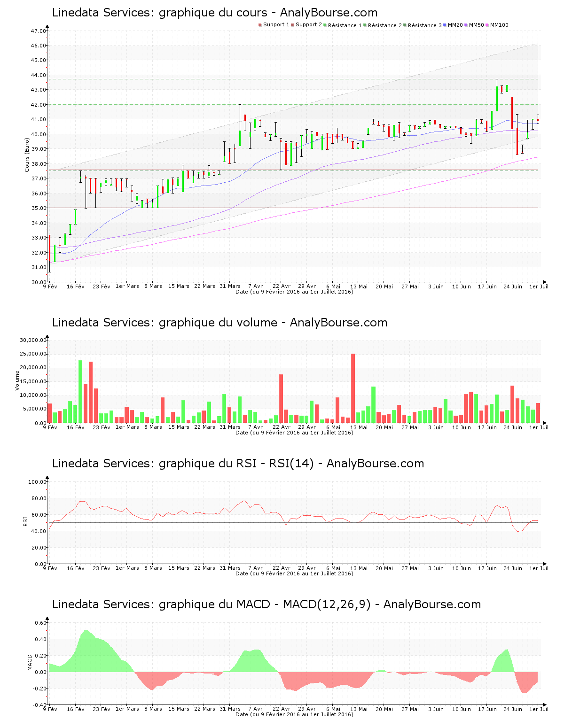Click the 0.60 MACD axis value
Screen dimensions: 564x728
40,623
